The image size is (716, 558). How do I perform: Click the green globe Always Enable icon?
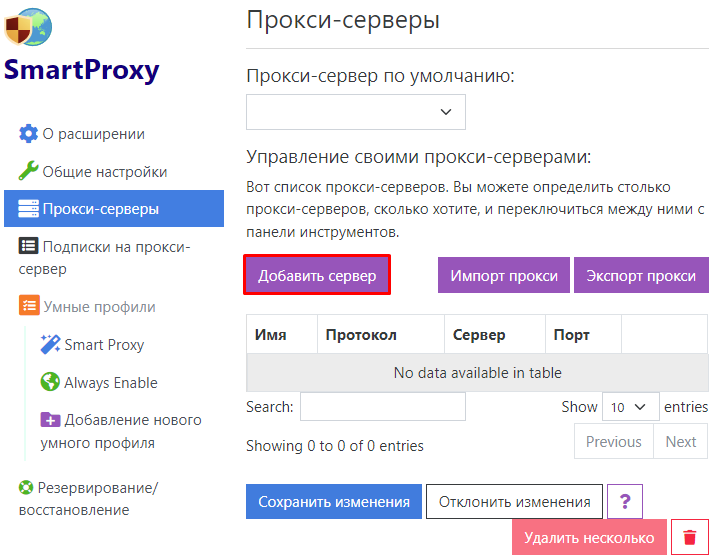click(x=50, y=382)
